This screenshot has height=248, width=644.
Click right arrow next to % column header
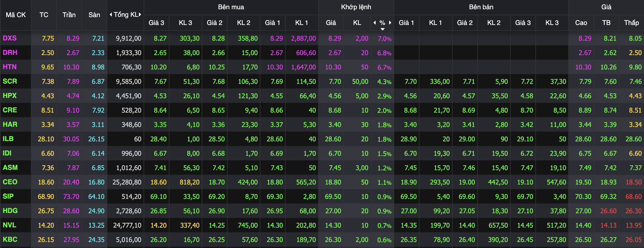(x=390, y=23)
